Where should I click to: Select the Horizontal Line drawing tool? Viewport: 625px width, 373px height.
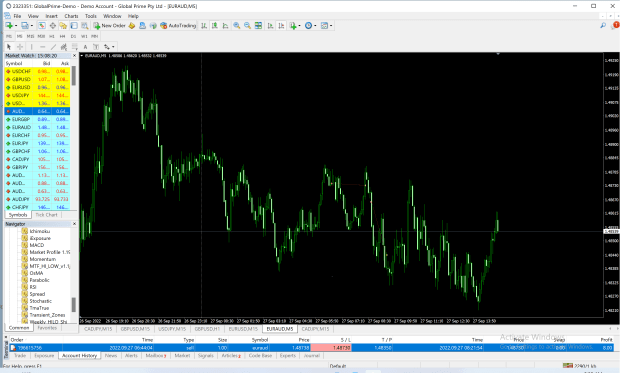point(42,47)
